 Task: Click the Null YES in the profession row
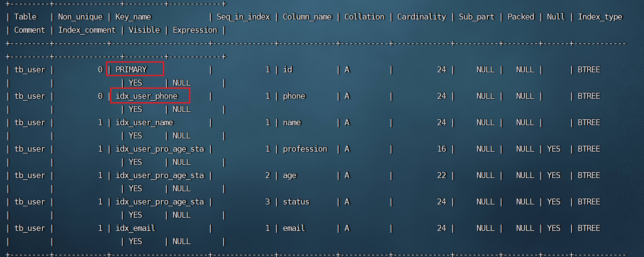pos(554,149)
